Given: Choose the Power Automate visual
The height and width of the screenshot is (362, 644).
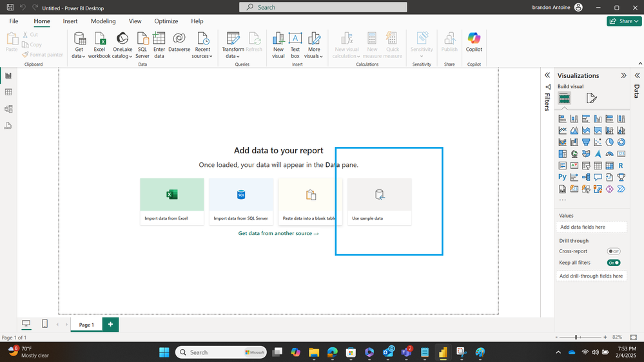Looking at the screenshot, I should click(x=621, y=189).
